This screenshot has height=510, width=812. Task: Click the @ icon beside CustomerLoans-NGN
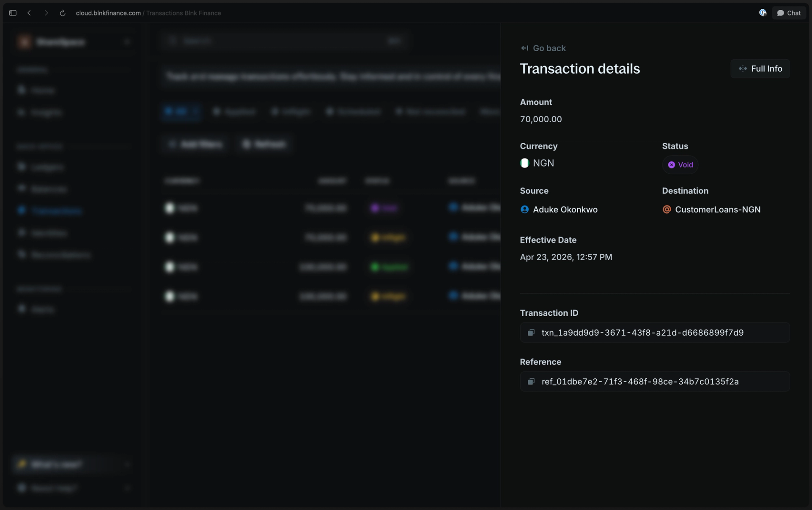[x=667, y=210]
